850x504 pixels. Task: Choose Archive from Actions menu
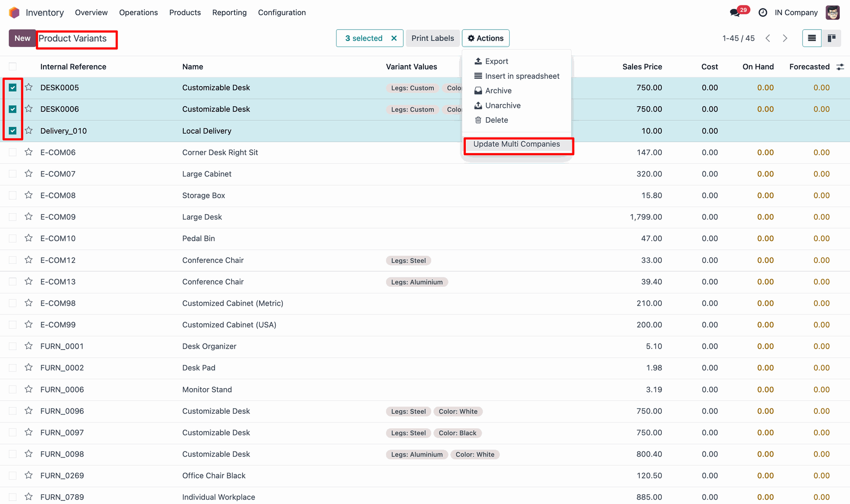click(x=498, y=91)
